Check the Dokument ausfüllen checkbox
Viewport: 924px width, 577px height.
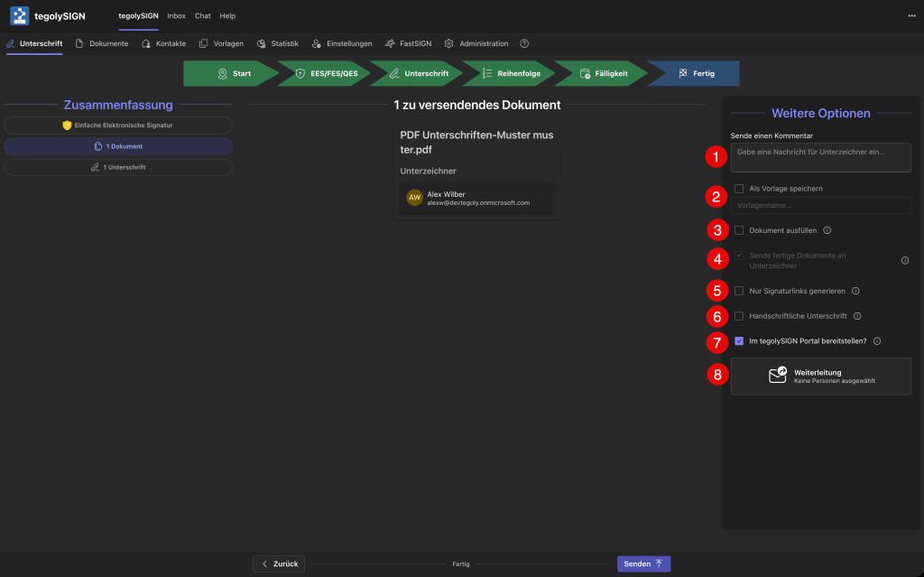point(739,230)
